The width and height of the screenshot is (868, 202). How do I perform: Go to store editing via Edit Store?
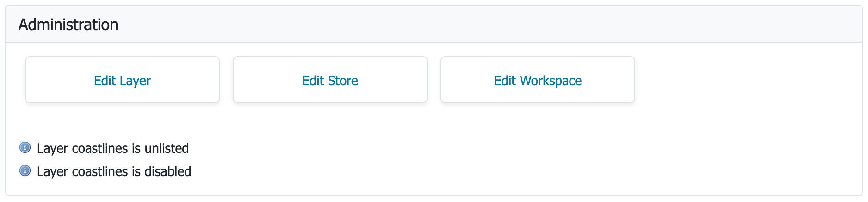point(330,80)
